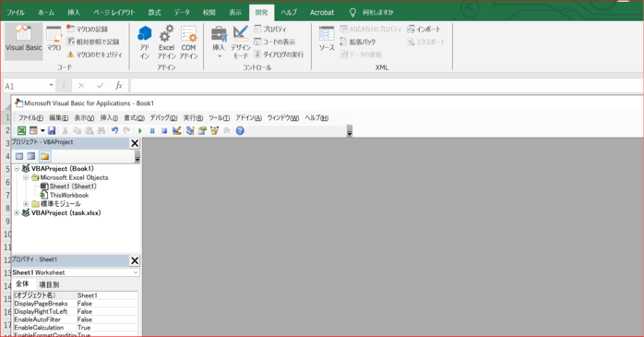Open VBA 編集(E) menu
This screenshot has height=337, width=644.
[59, 118]
